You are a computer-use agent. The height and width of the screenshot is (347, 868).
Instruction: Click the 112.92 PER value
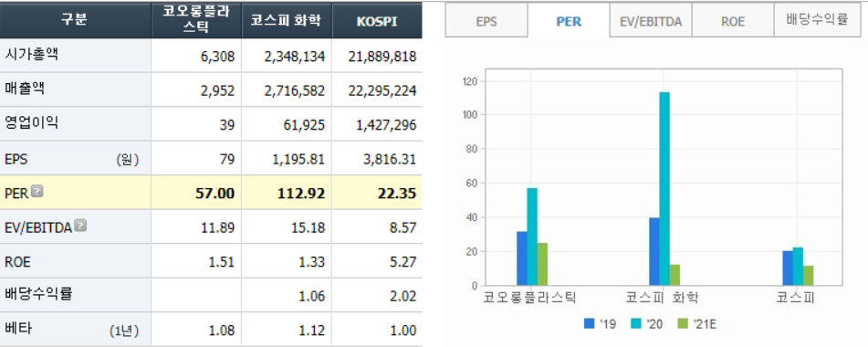(302, 194)
